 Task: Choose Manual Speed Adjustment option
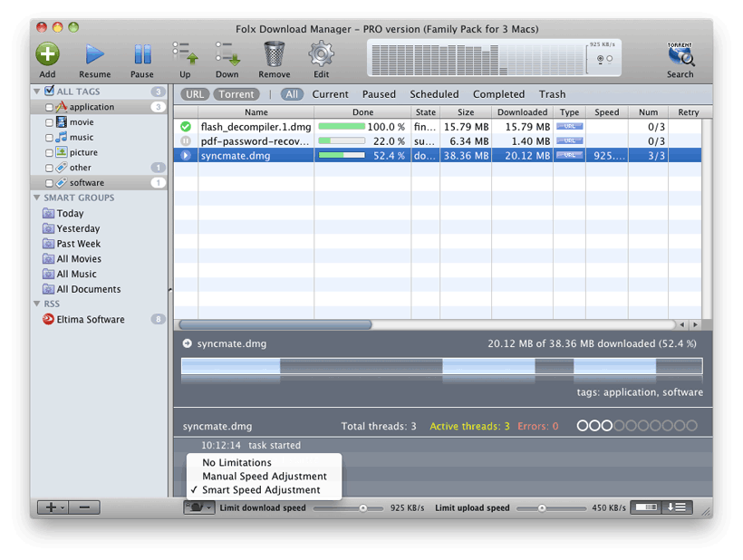[265, 476]
